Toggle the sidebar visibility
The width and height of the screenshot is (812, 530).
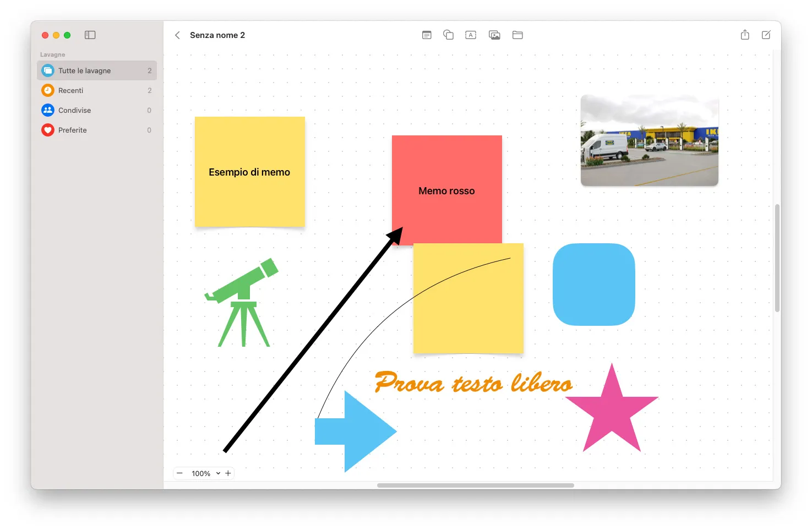pos(90,35)
